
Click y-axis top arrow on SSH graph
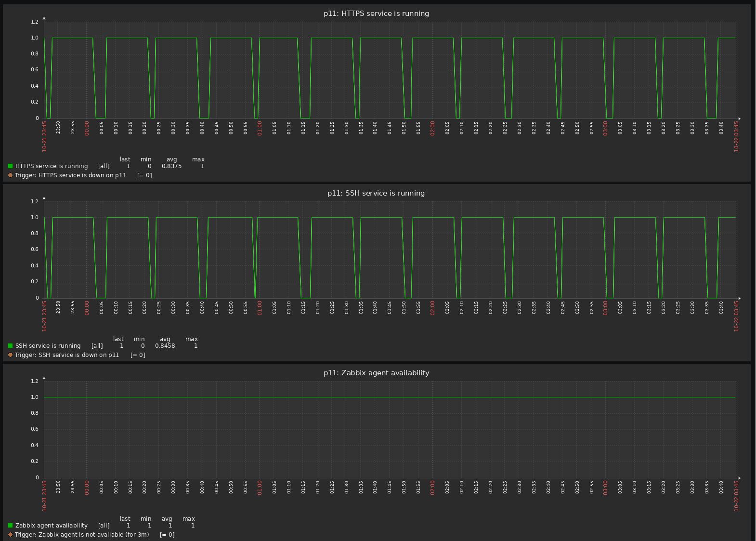pos(44,198)
